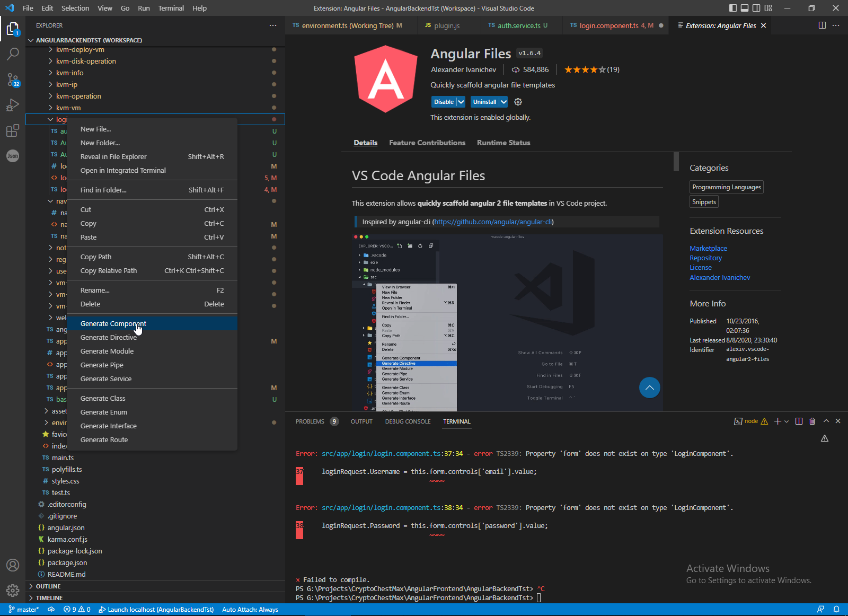848x616 pixels.
Task: Split the editor to the right
Action: [822, 25]
